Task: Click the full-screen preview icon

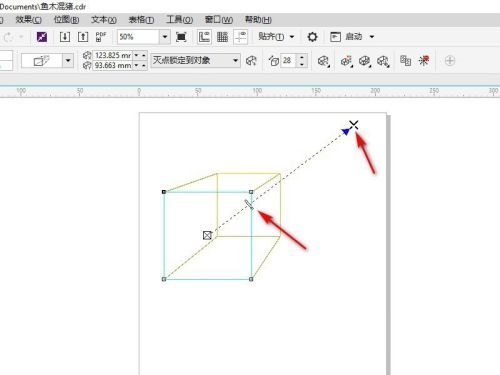Action: [181, 37]
